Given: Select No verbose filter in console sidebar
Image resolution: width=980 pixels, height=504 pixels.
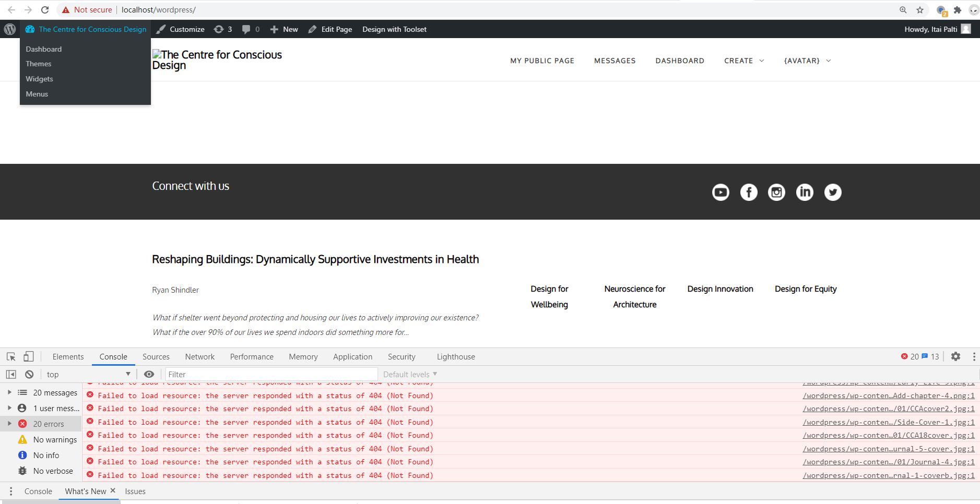Looking at the screenshot, I should [x=45, y=471].
